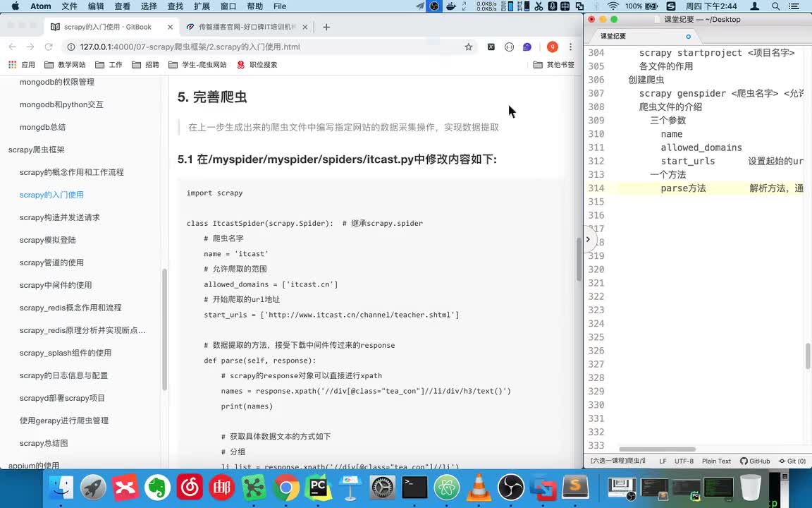Open Terminal from the Dock
The height and width of the screenshot is (508, 812).
click(x=414, y=488)
